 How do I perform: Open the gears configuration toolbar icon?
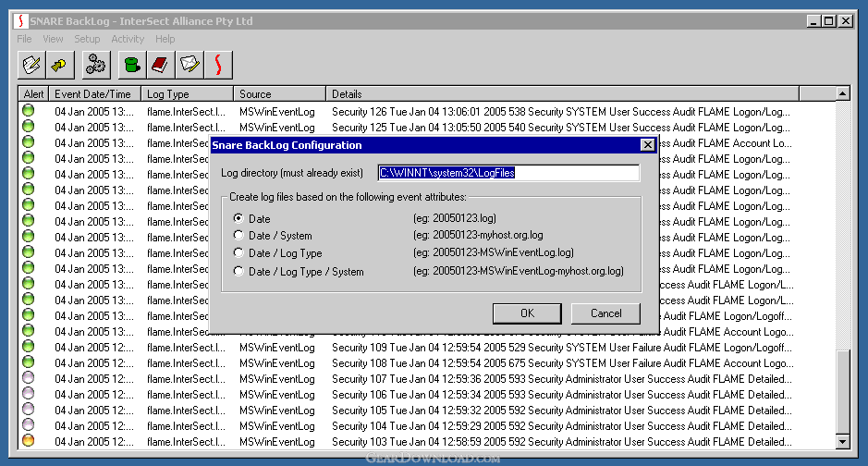tap(96, 64)
